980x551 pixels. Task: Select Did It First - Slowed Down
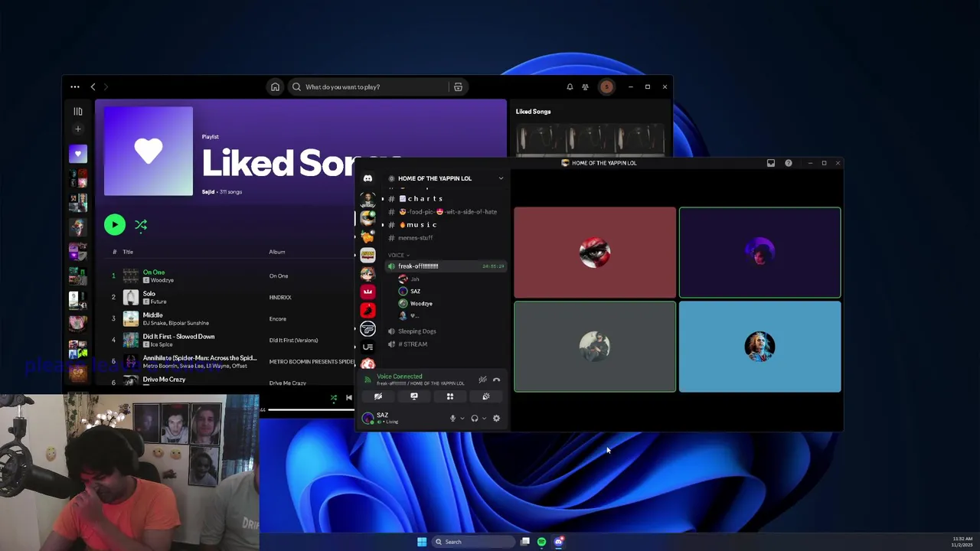[178, 336]
